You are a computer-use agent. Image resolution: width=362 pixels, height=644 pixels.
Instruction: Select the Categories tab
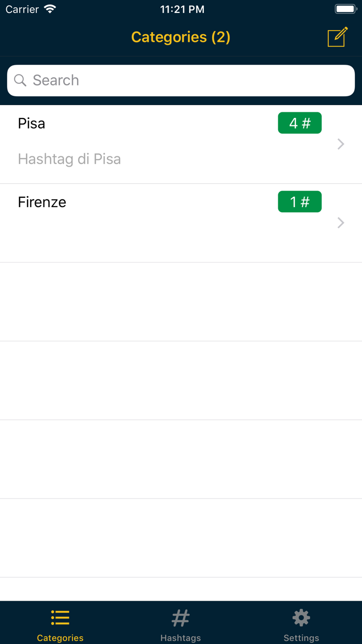(x=60, y=624)
